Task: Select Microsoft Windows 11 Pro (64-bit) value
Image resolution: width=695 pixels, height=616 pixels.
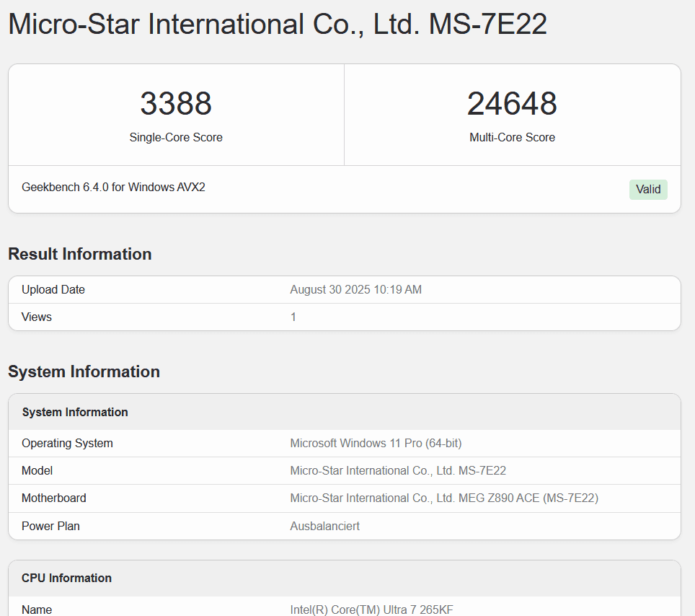Action: [x=376, y=443]
